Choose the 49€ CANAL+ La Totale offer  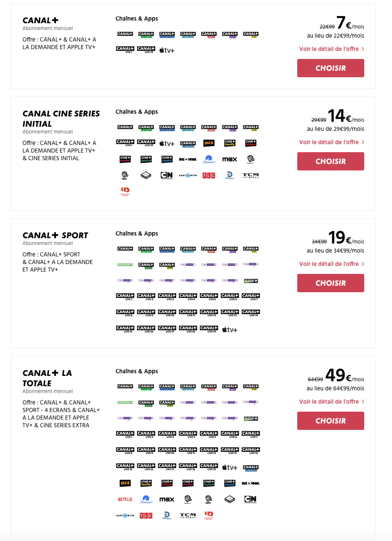330,421
